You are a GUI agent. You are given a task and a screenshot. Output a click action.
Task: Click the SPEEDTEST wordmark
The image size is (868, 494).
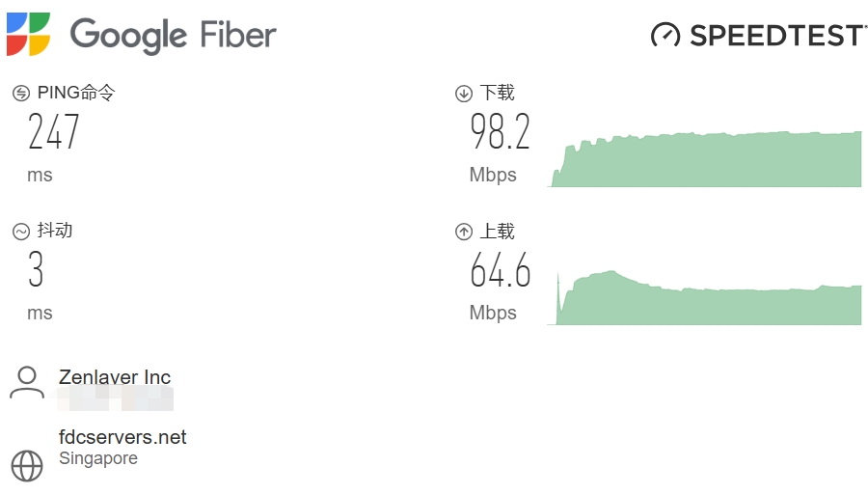pos(777,36)
